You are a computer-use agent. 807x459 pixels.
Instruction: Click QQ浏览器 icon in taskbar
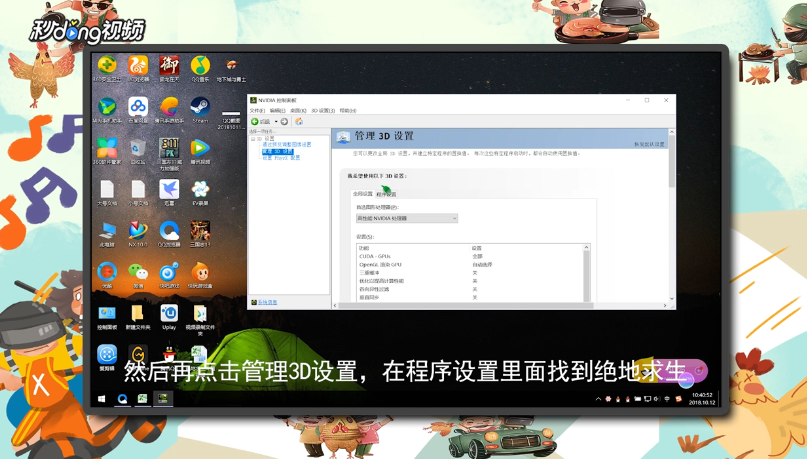(122, 398)
